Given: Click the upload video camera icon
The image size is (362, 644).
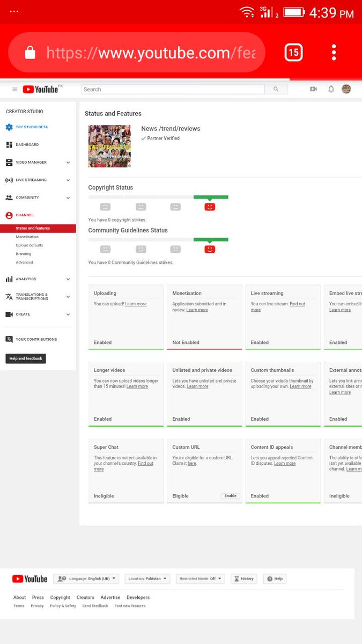Looking at the screenshot, I should pyautogui.click(x=314, y=89).
